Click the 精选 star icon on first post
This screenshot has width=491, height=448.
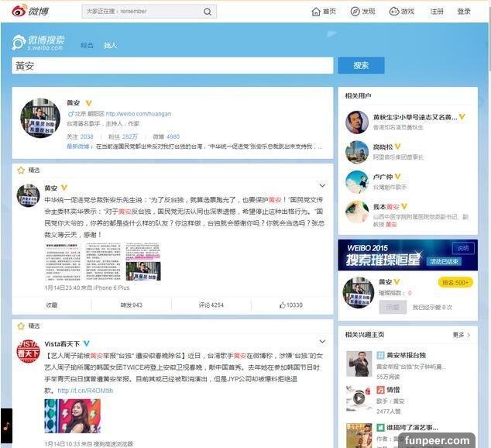point(22,170)
